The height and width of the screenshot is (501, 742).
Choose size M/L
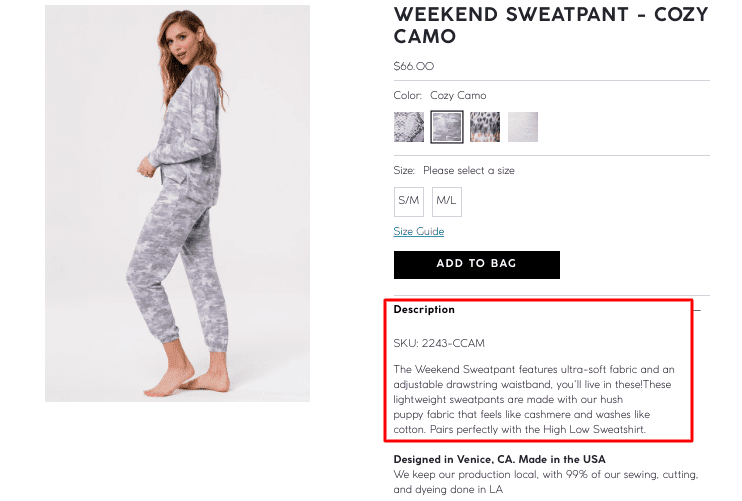point(447,201)
